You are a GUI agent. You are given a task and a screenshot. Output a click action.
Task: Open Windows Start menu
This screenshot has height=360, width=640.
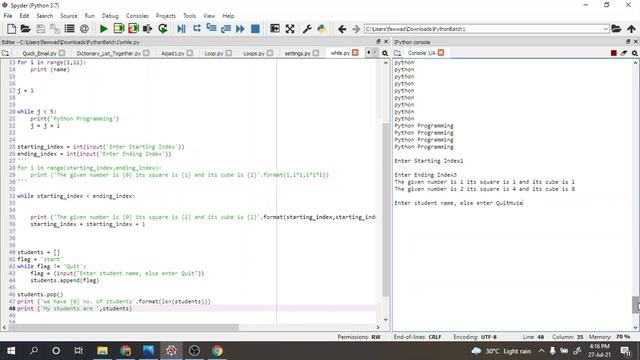click(x=11, y=351)
